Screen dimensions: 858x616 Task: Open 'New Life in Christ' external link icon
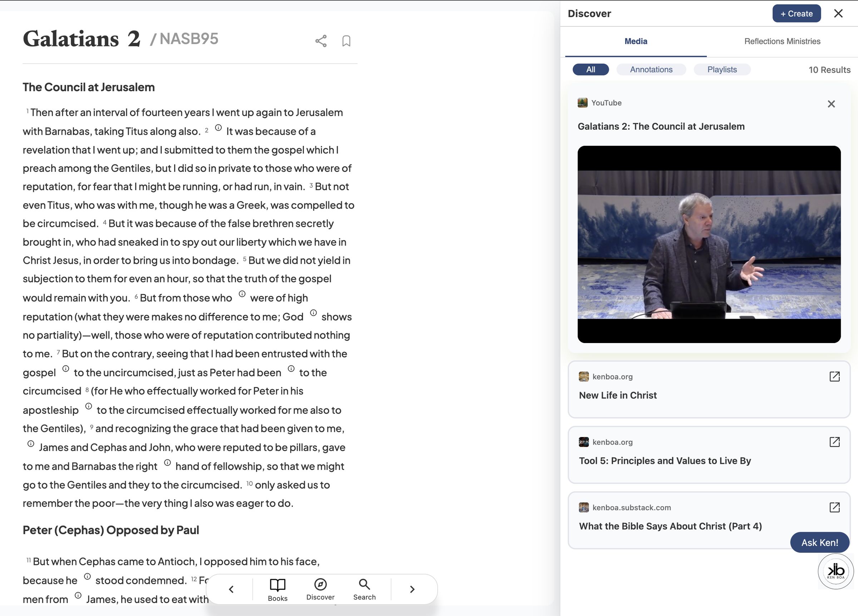(834, 377)
